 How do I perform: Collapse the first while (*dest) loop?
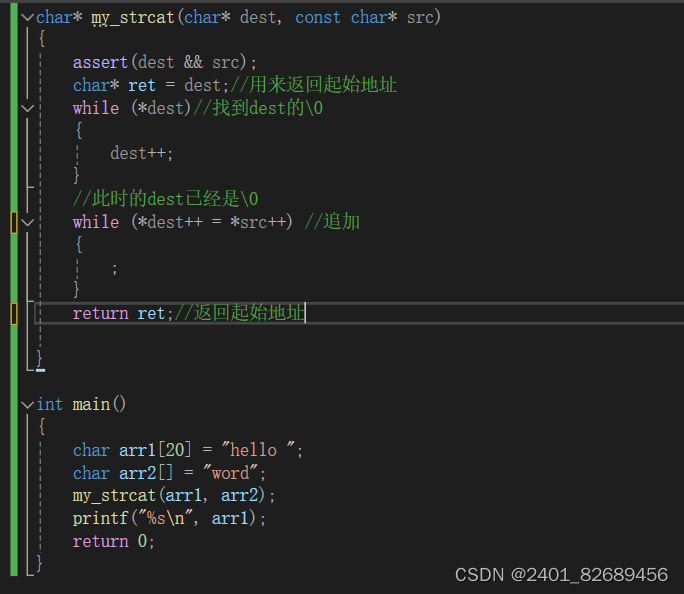pyautogui.click(x=27, y=108)
